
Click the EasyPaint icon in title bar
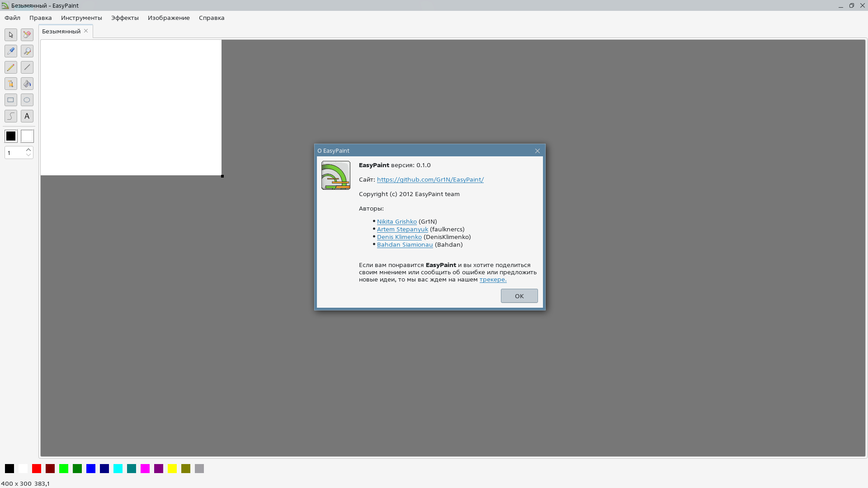point(5,5)
